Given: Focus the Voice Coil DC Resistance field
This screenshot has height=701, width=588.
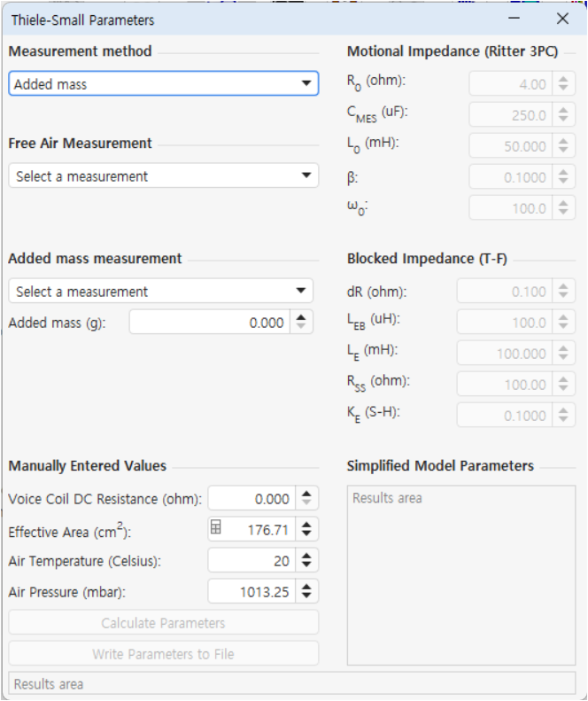Looking at the screenshot, I should (x=251, y=499).
